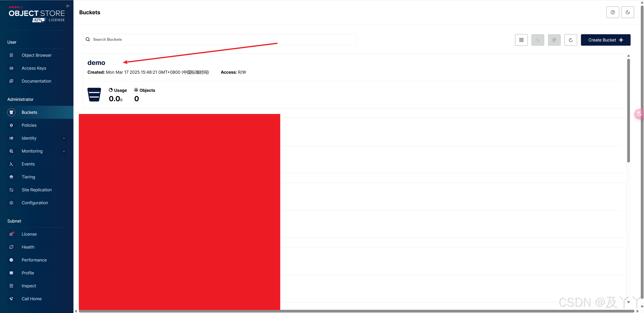Refresh the bucket list
Screen dimensions: 644x313
pyautogui.click(x=571, y=40)
